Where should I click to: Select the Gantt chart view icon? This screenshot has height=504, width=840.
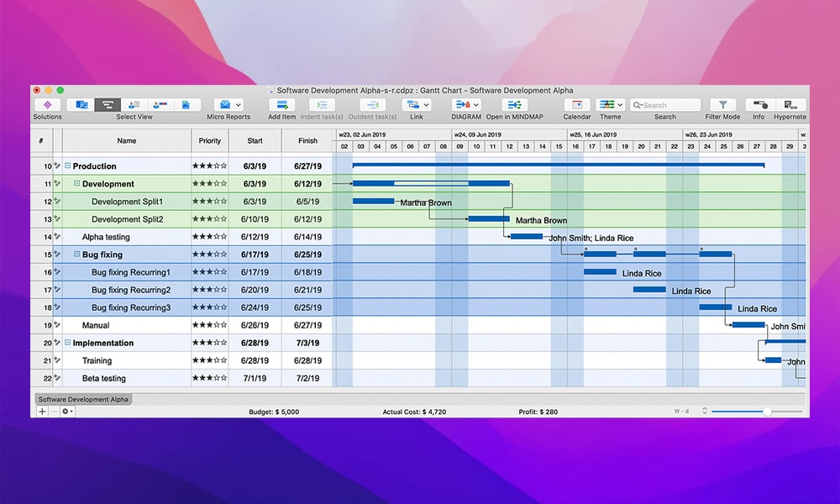pos(108,105)
